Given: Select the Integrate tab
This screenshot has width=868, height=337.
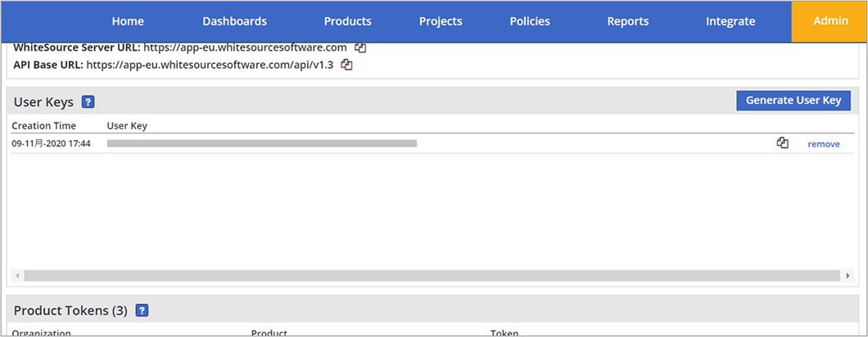Looking at the screenshot, I should coord(730,21).
